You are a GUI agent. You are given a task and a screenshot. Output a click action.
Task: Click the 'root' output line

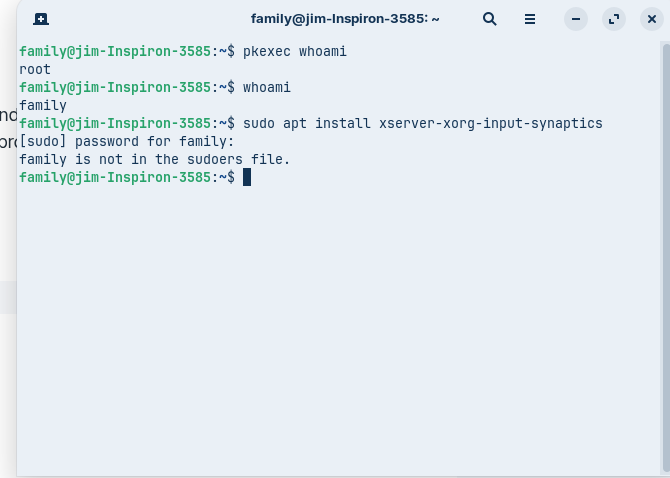(35, 69)
